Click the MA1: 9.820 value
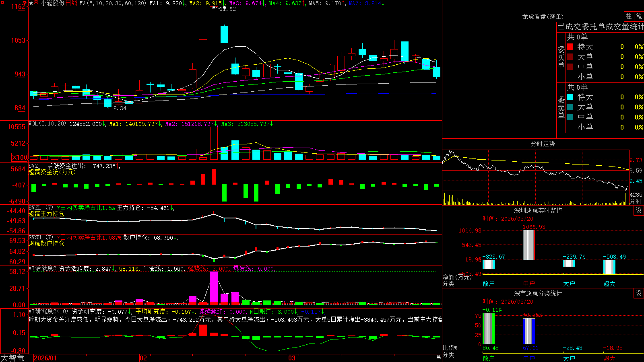Viewport: 644px width, 362px height. (x=167, y=3)
